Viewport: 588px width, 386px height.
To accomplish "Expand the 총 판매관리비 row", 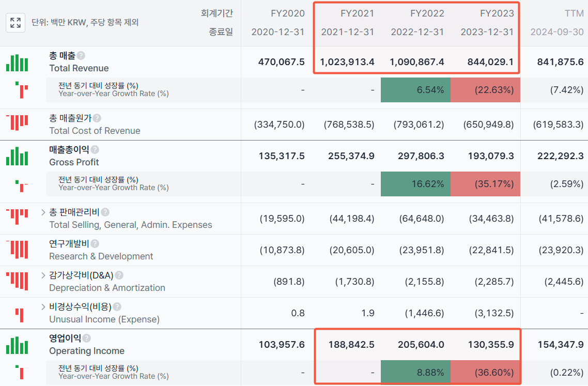I will (x=43, y=212).
